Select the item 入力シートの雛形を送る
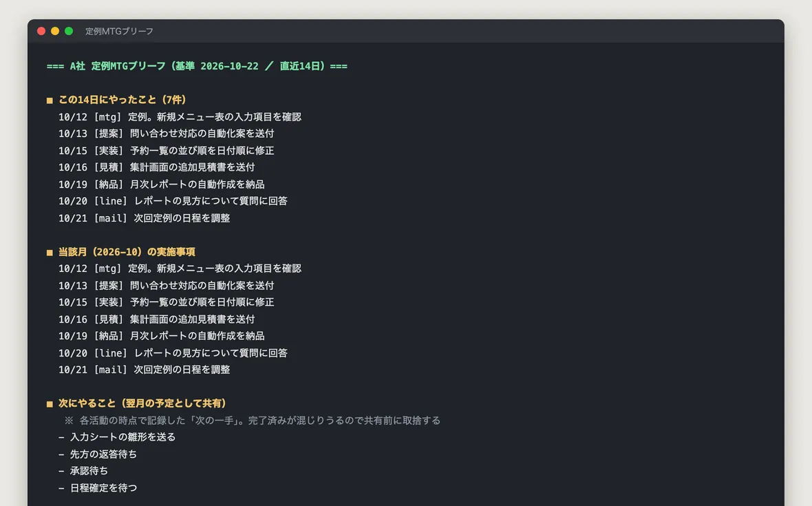The height and width of the screenshot is (506, 812). coord(122,437)
